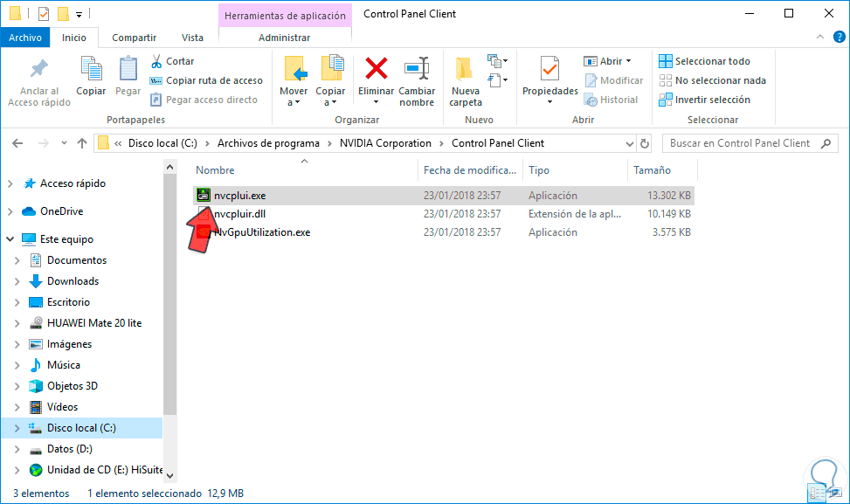This screenshot has width=850, height=504.
Task: Click the Herramientas de aplicación contextual tab
Action: click(x=285, y=16)
